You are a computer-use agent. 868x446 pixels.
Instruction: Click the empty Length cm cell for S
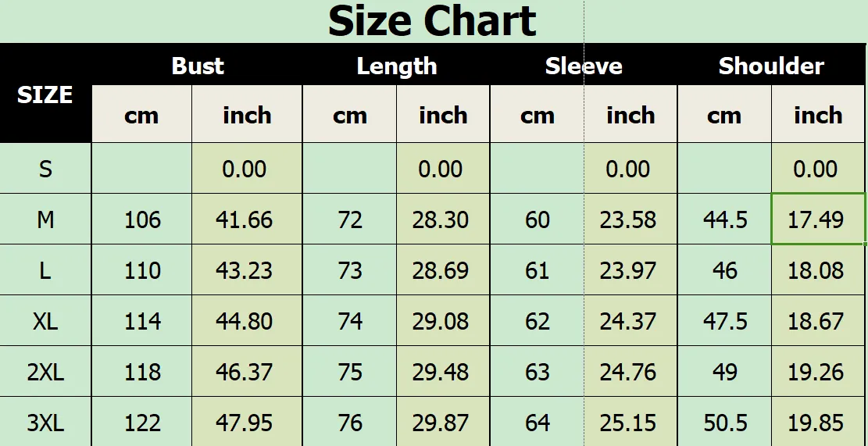pos(349,168)
